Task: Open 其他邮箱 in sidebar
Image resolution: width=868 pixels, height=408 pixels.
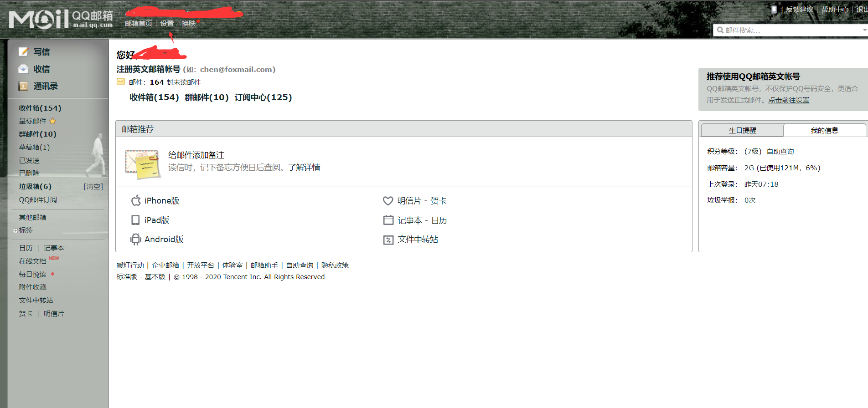Action: click(32, 218)
